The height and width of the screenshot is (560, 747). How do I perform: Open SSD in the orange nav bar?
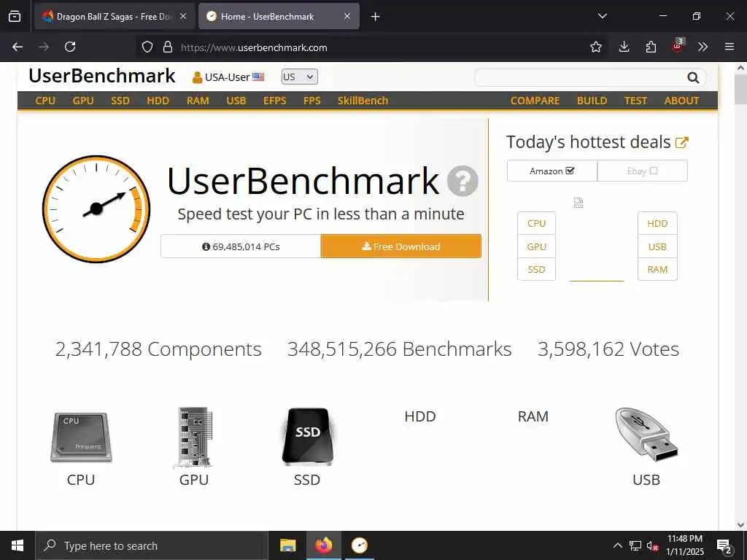tap(120, 101)
